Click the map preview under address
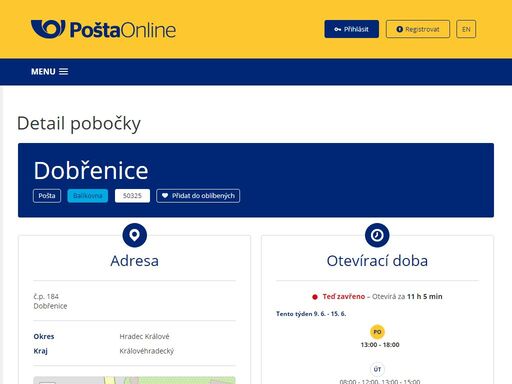The width and height of the screenshot is (512, 384). [134, 380]
